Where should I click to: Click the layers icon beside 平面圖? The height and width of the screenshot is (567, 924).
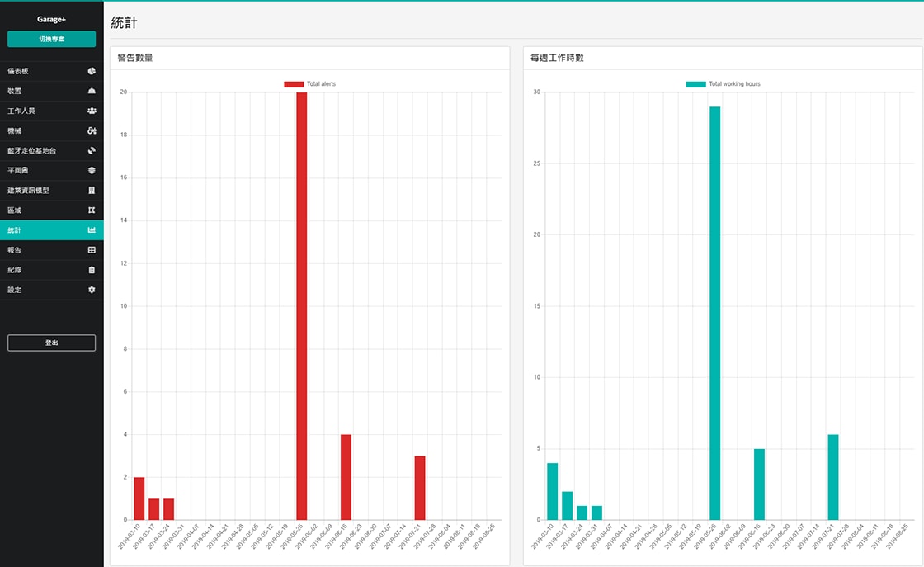click(92, 170)
